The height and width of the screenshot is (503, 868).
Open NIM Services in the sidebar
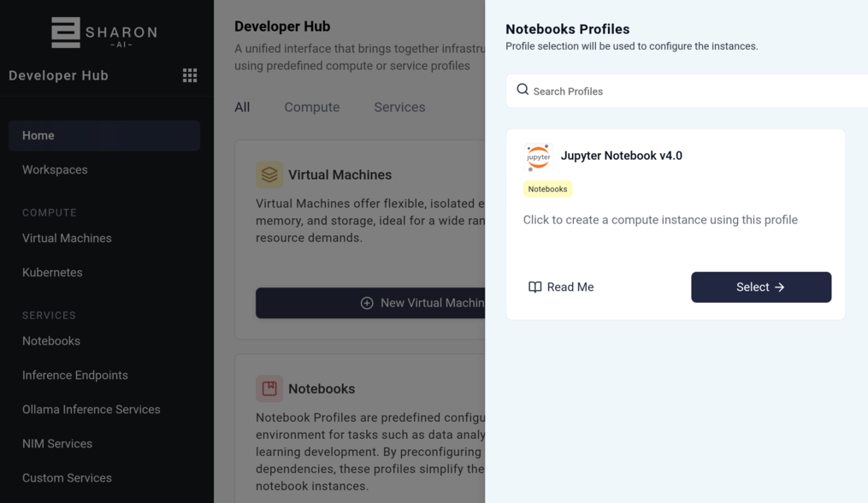pos(57,444)
